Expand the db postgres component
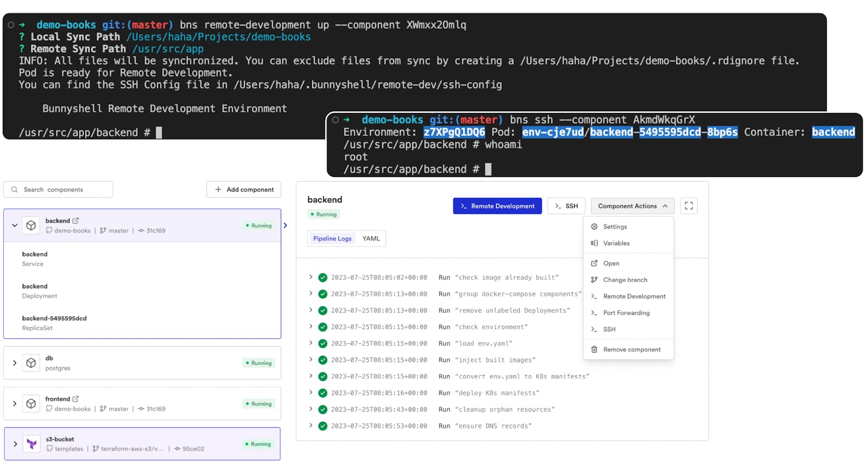 pyautogui.click(x=15, y=363)
